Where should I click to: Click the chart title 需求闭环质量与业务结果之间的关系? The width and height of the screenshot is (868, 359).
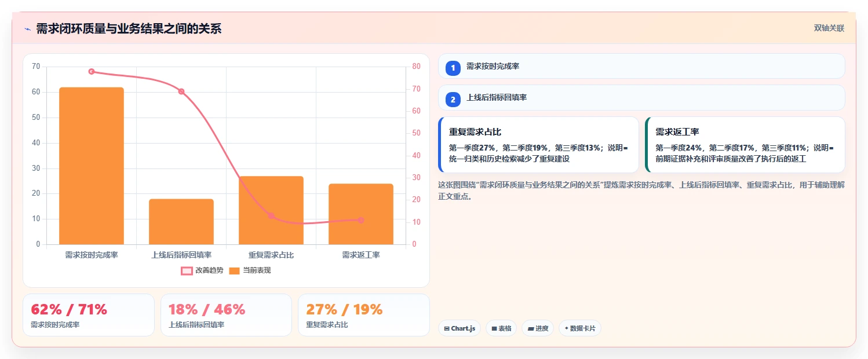[x=129, y=29]
